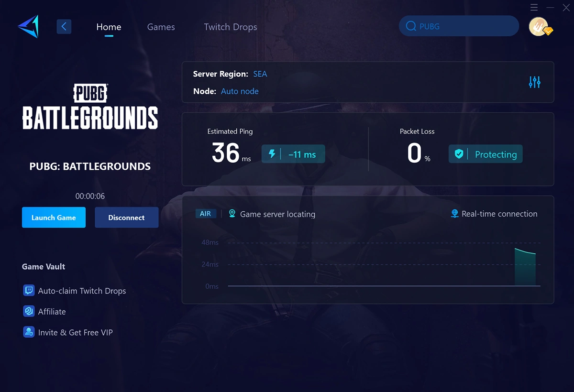Screen dimensions: 574x392
Task: Open the hamburger menu at top right
Action: pyautogui.click(x=534, y=8)
